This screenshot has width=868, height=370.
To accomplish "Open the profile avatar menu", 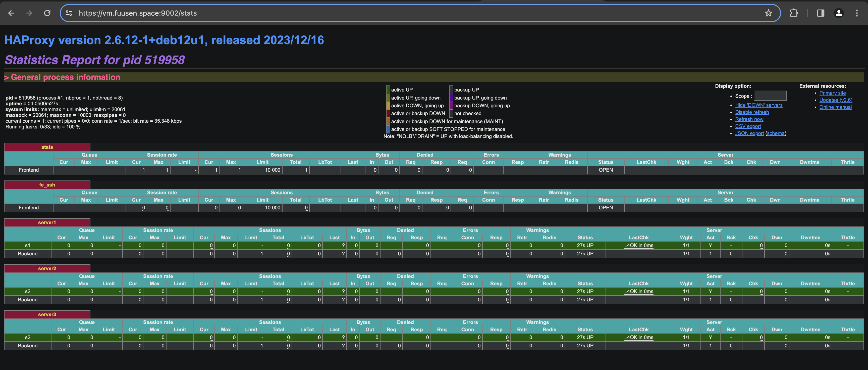I will [x=839, y=13].
